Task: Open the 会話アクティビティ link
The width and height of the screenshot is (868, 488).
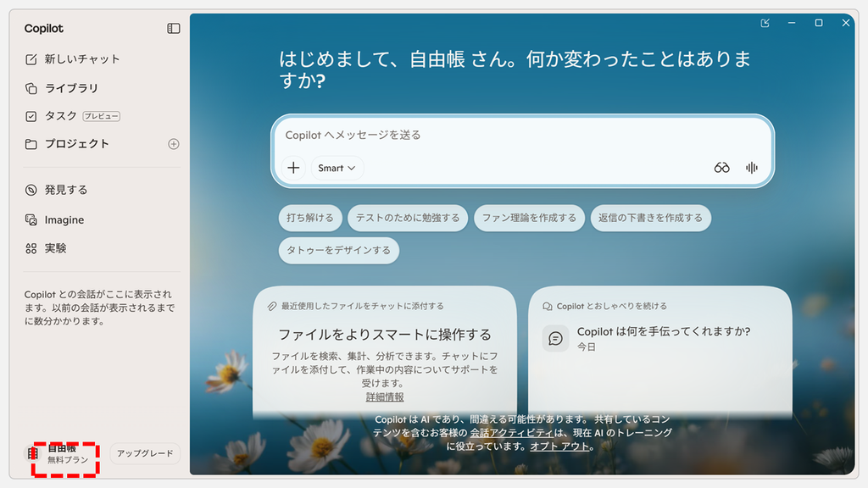Action: [511, 433]
